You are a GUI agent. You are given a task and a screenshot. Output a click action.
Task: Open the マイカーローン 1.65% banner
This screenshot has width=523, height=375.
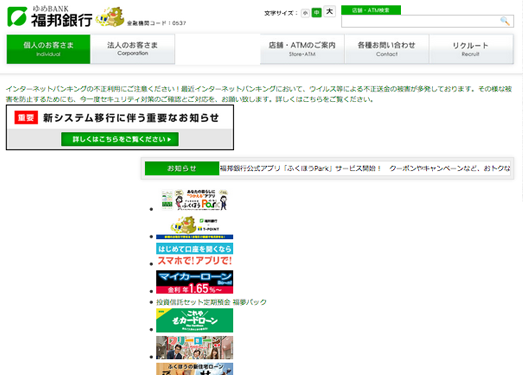[x=194, y=282]
